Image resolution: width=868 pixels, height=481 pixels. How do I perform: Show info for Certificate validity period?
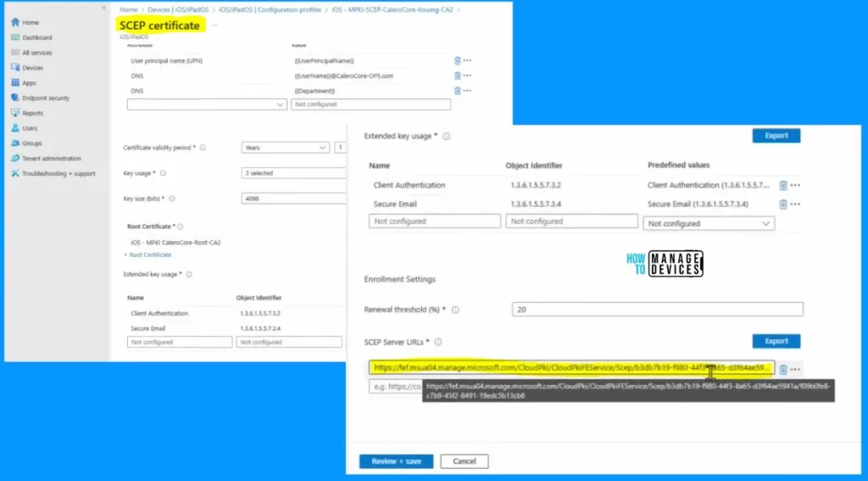click(203, 148)
